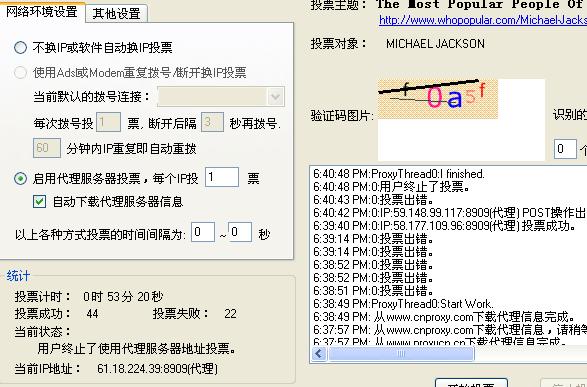Screen dimensions: 587x387
Task: Click the 60 分钟内IP重复 input field
Action: pyautogui.click(x=47, y=148)
